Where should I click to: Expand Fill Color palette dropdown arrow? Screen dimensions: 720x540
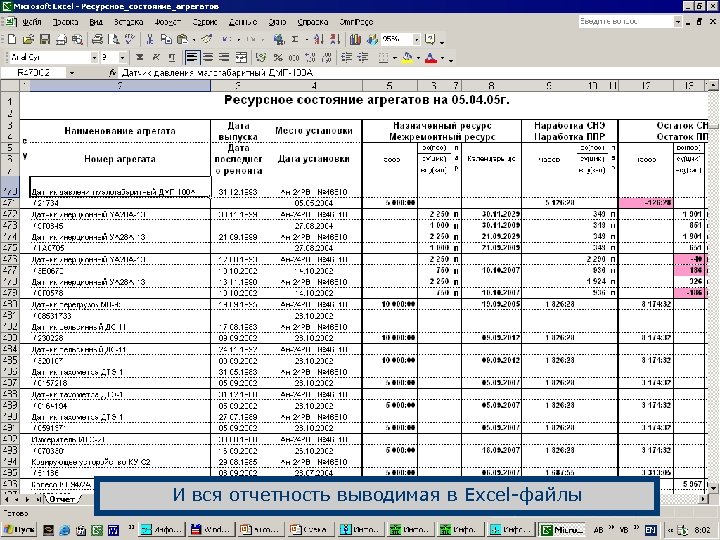418,58
